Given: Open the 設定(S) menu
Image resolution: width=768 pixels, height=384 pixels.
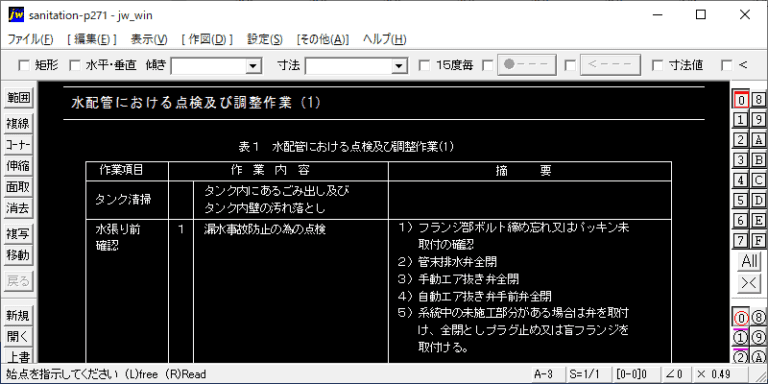Looking at the screenshot, I should (264, 40).
